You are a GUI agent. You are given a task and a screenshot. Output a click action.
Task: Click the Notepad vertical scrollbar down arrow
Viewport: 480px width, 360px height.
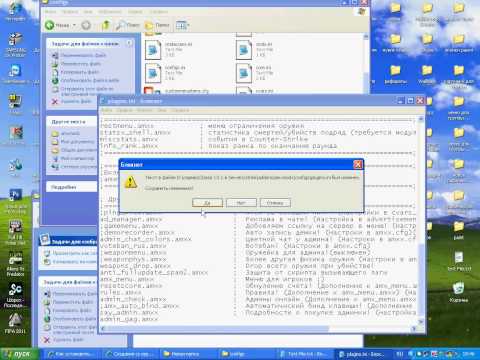[421, 322]
